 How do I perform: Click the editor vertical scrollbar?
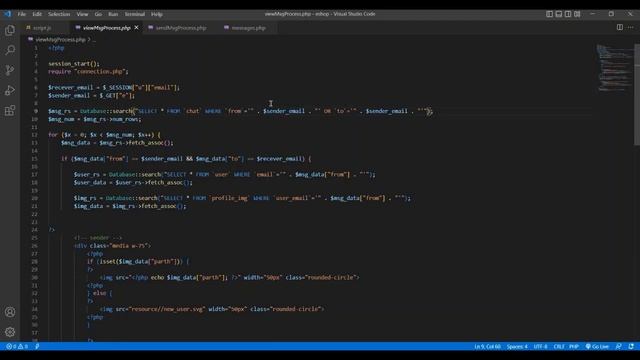coord(637,94)
